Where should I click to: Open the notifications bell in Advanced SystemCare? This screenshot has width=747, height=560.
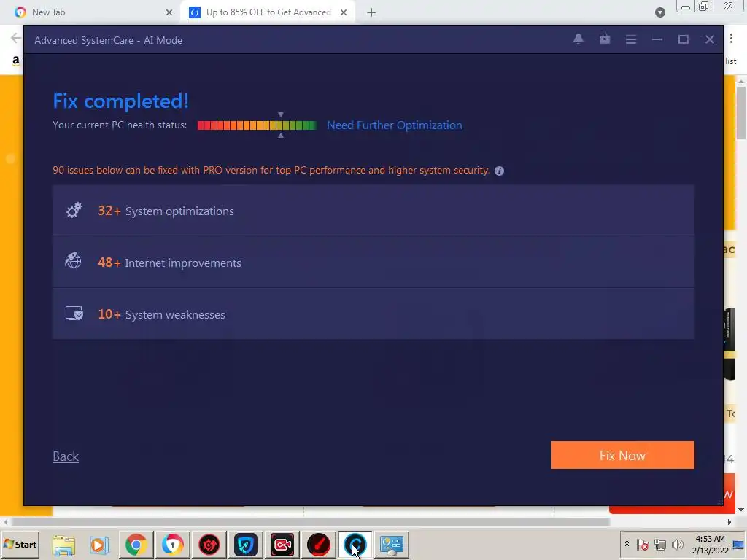(x=578, y=39)
